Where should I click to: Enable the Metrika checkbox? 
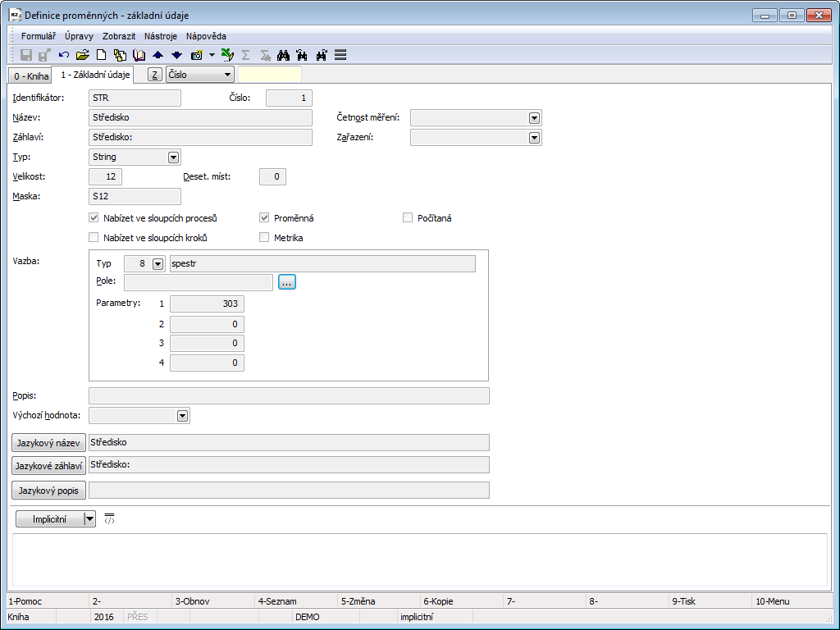click(264, 238)
